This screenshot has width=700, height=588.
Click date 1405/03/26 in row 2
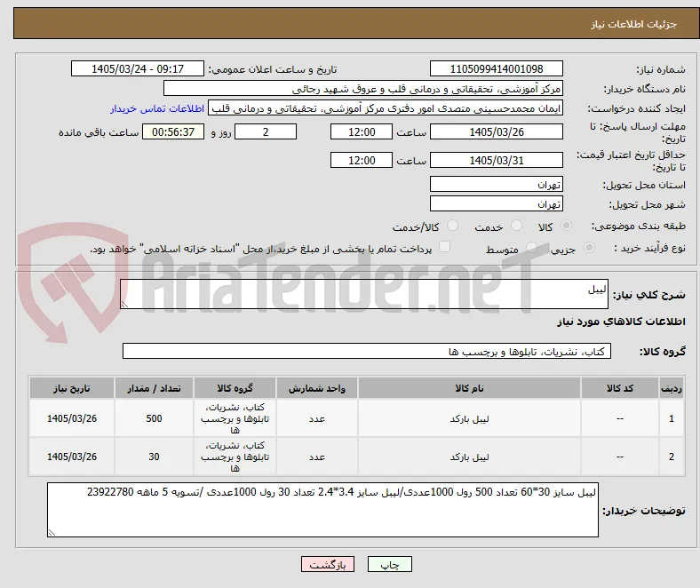(x=72, y=457)
